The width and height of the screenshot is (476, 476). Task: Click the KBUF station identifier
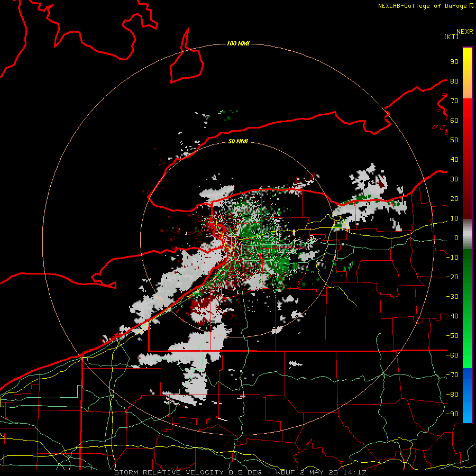point(286,472)
